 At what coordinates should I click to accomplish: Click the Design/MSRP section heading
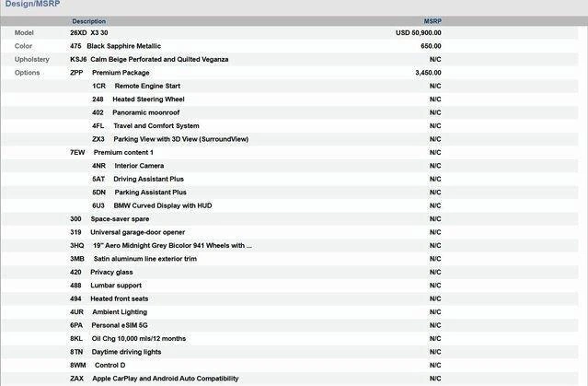[33, 5]
